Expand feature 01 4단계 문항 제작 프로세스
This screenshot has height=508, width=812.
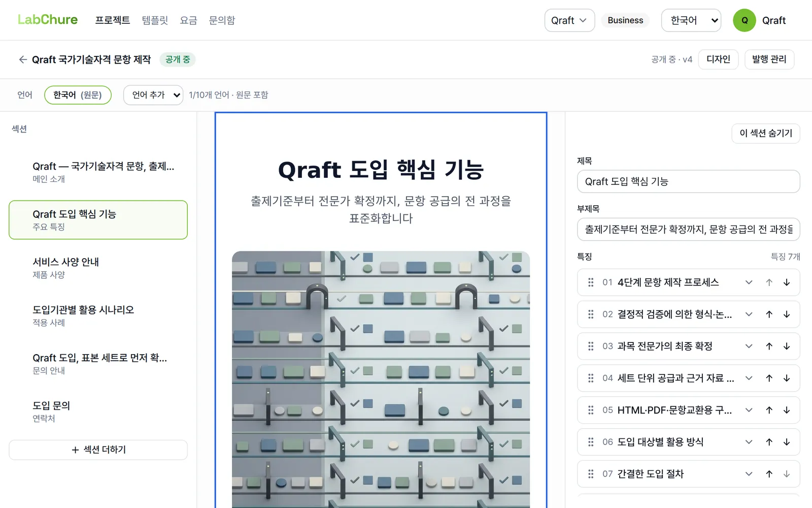749,282
